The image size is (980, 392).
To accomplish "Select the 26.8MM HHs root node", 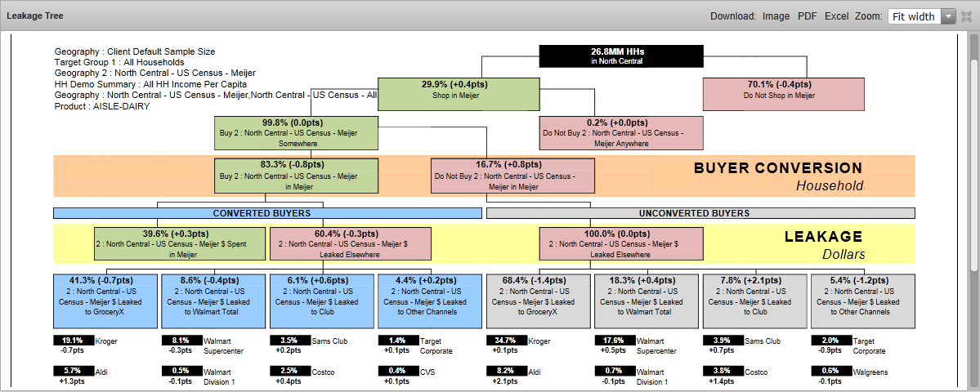I will [x=620, y=56].
